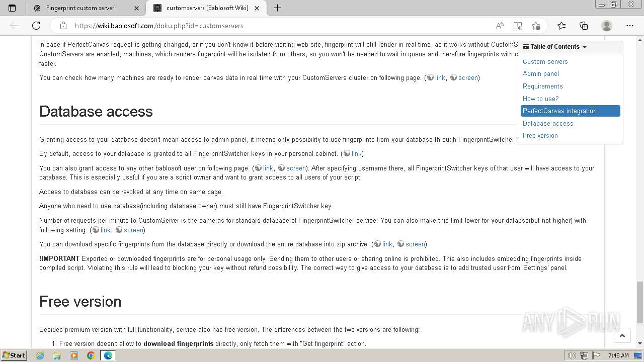Click globe icon before the cabinet link
The height and width of the screenshot is (362, 644).
(x=347, y=154)
